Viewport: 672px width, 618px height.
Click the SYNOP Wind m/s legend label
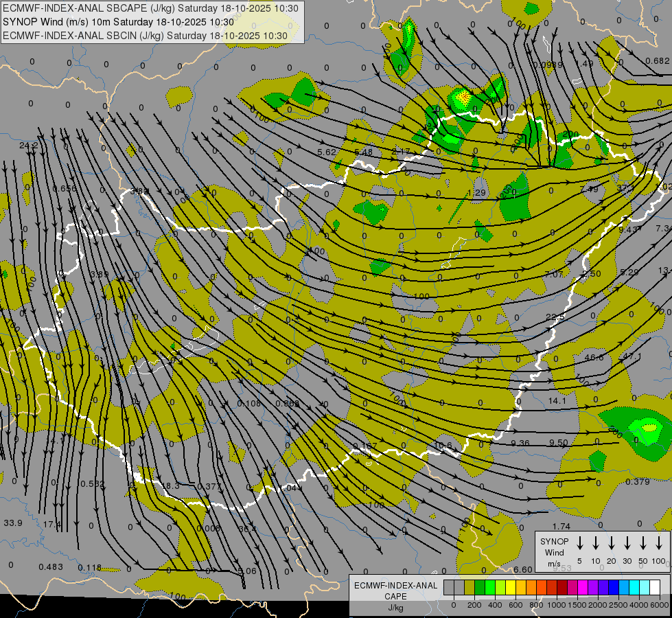point(554,552)
